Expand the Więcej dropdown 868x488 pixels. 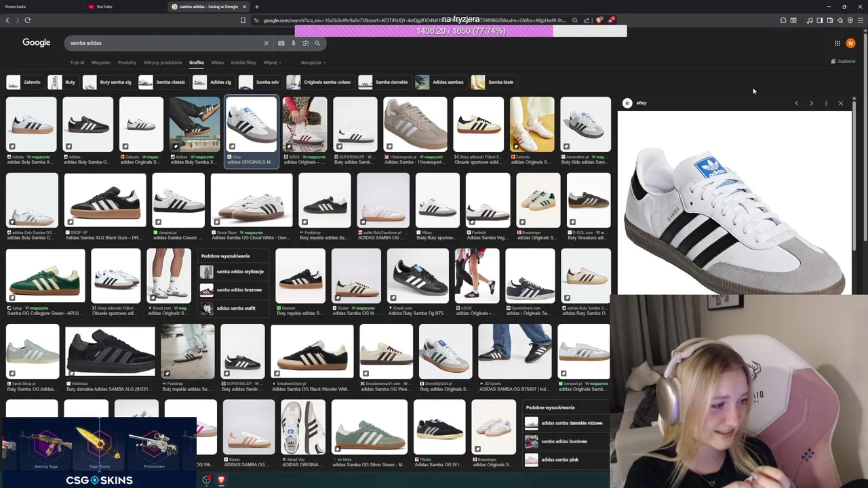click(272, 62)
